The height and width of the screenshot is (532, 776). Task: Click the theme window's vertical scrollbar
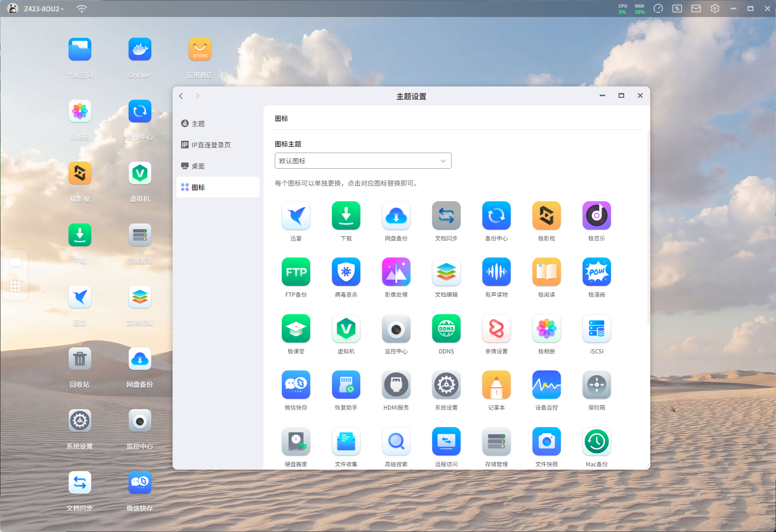click(x=648, y=227)
